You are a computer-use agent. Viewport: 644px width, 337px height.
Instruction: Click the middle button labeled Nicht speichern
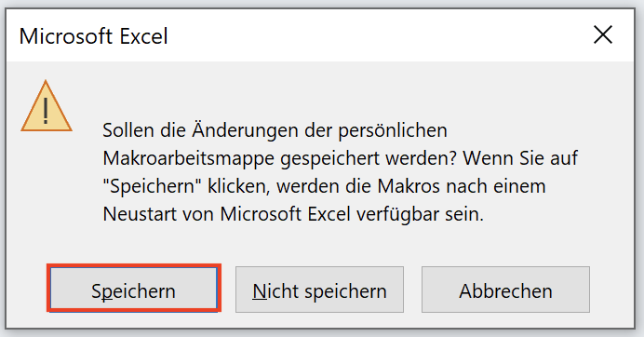click(319, 290)
